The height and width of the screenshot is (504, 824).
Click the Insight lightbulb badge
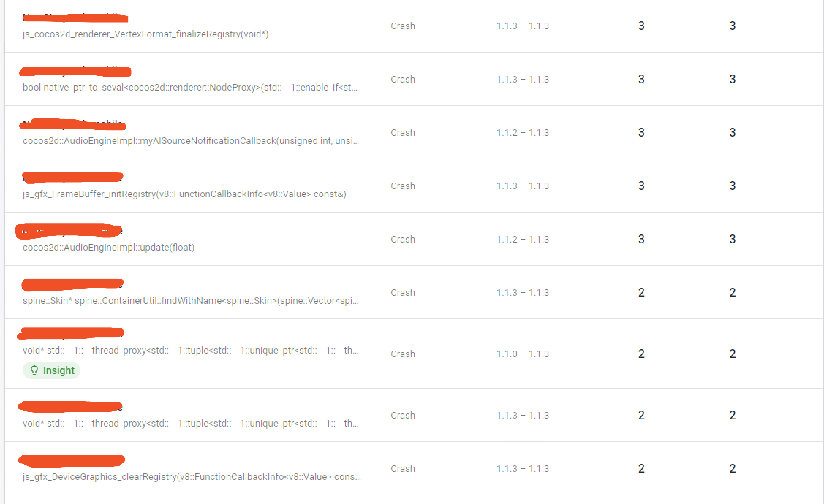[x=52, y=370]
